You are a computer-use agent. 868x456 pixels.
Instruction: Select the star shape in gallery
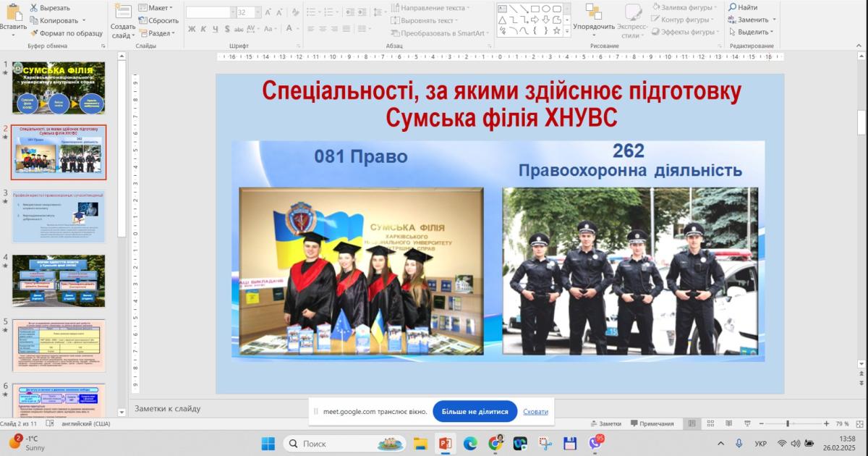pyautogui.click(x=556, y=30)
